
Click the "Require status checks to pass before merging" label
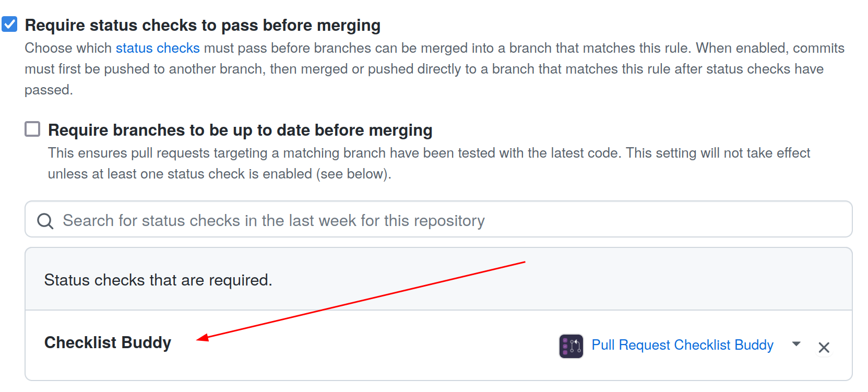203,25
